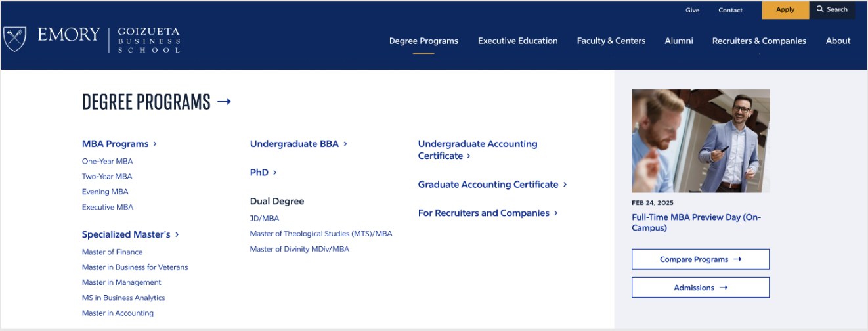Image resolution: width=868 pixels, height=331 pixels.
Task: Click chevron after Graduate Accounting Certificate
Action: [565, 185]
